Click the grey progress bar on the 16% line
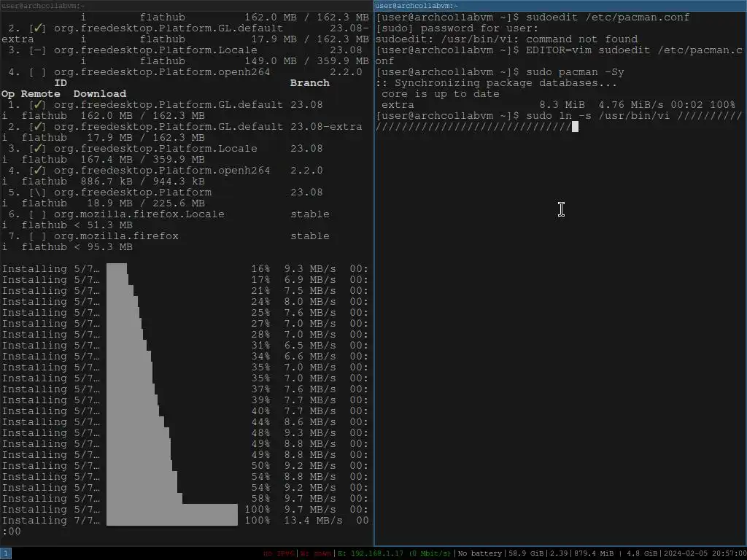This screenshot has width=747, height=560. (x=117, y=269)
